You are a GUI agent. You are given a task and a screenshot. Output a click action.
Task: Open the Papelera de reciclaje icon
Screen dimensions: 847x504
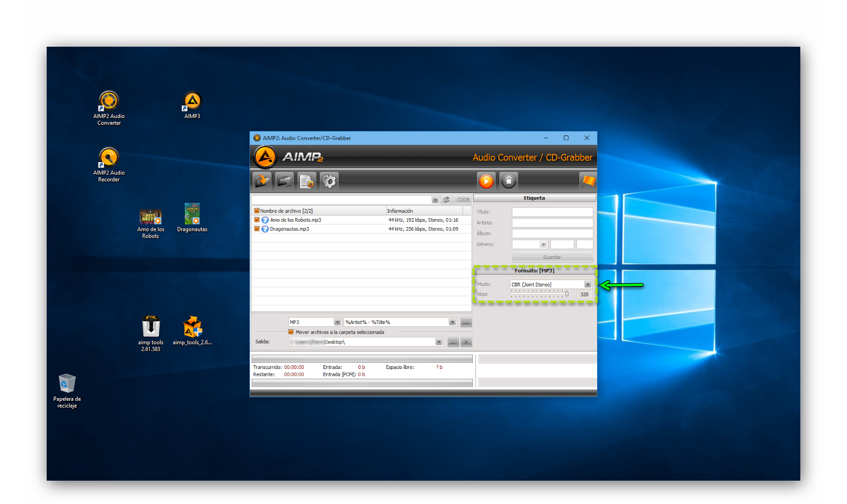tap(67, 391)
